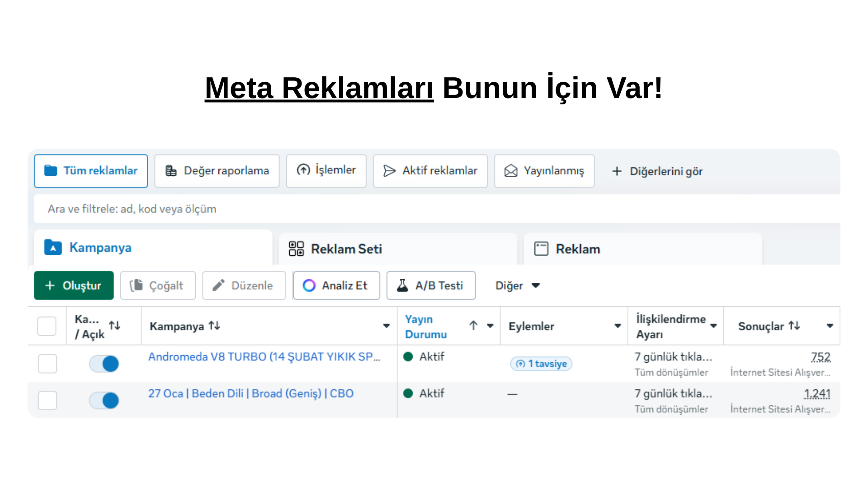This screenshot has height=488, width=868.
Task: Toggle off the Andromeda V8 TURBO campaign
Action: click(104, 363)
